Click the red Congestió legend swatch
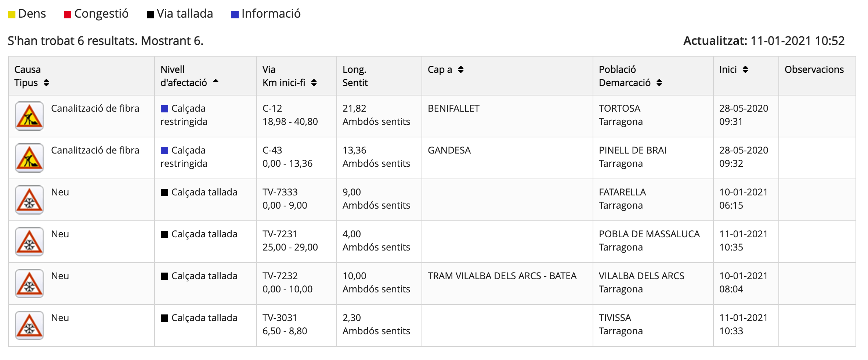868x360 pixels. tap(68, 15)
